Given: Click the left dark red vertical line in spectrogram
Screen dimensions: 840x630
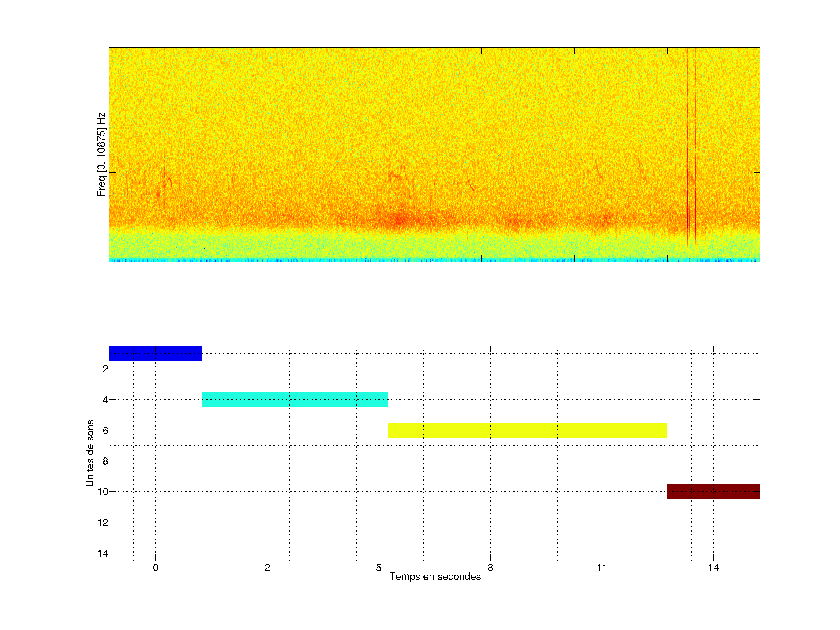Looking at the screenshot, I should [x=688, y=152].
